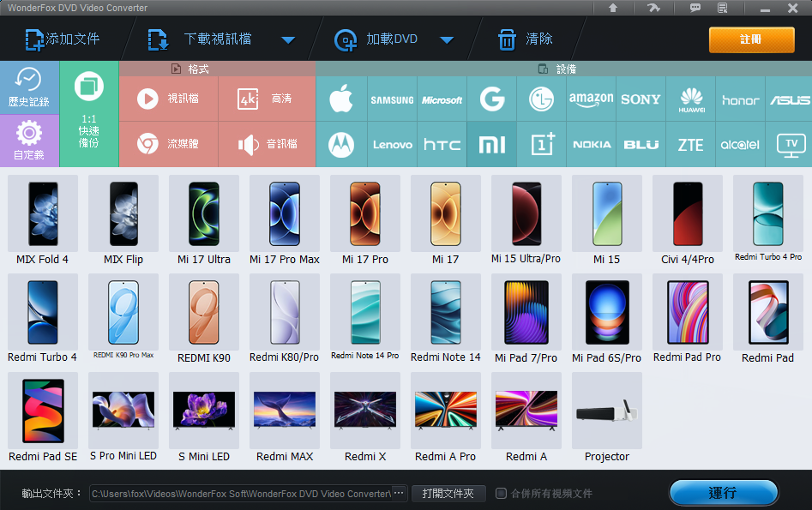Select the 高清 4K format category
812x510 pixels.
tap(267, 99)
